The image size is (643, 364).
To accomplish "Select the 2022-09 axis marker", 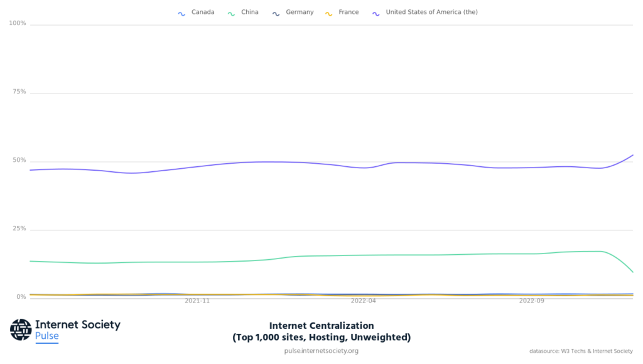I will pos(532,301).
